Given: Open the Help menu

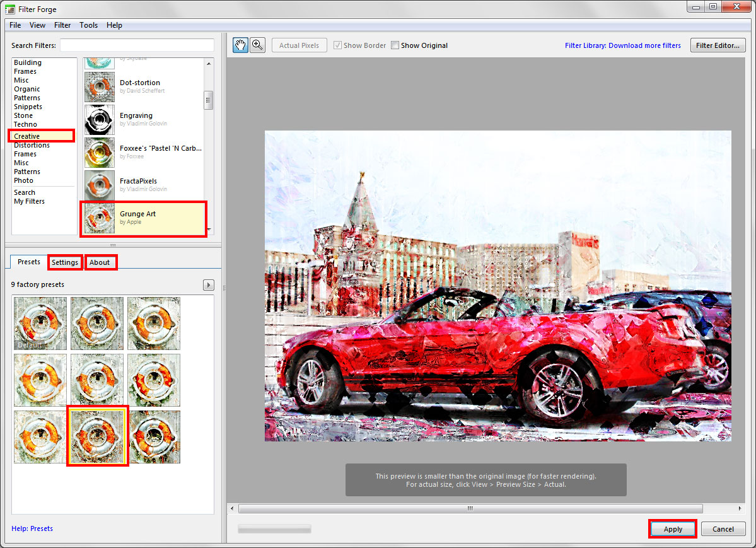Looking at the screenshot, I should click(x=114, y=25).
